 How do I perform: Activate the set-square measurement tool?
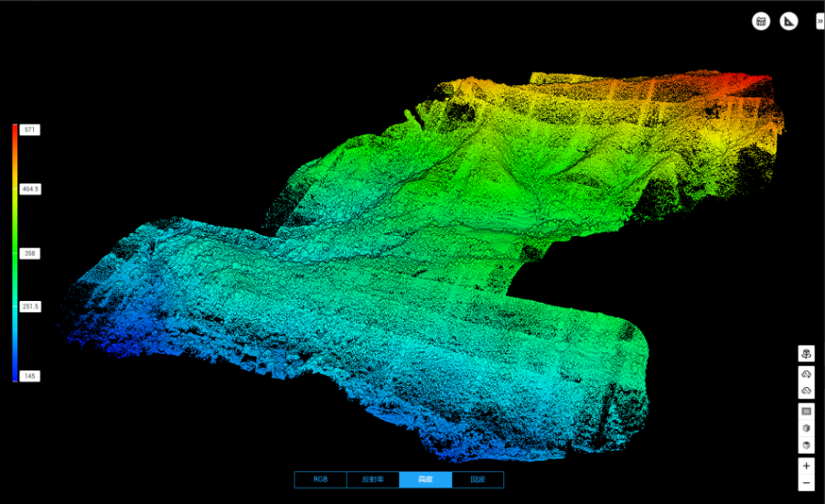click(x=788, y=21)
